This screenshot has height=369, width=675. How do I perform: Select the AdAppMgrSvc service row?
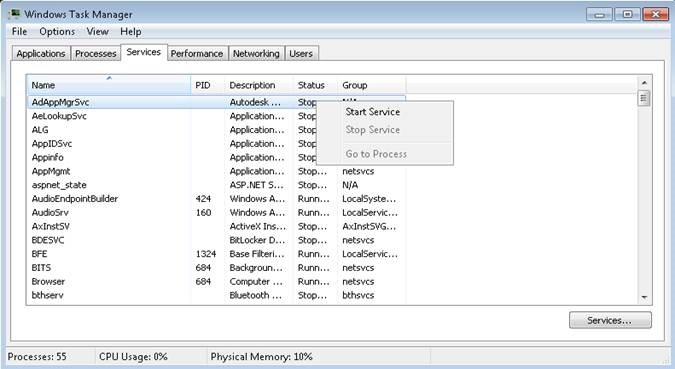pos(216,102)
